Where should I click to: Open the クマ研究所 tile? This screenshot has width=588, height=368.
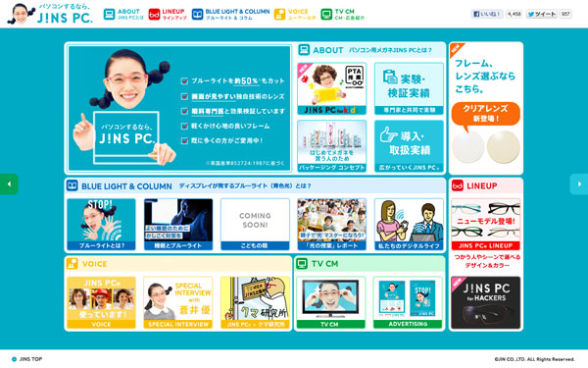pos(256,302)
